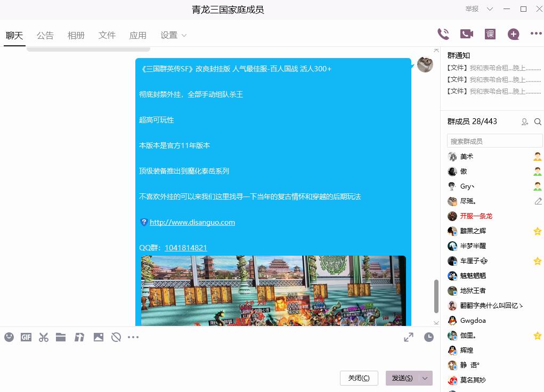Open more input toolbar options ellipsis
This screenshot has width=544, height=392.
pos(133,337)
